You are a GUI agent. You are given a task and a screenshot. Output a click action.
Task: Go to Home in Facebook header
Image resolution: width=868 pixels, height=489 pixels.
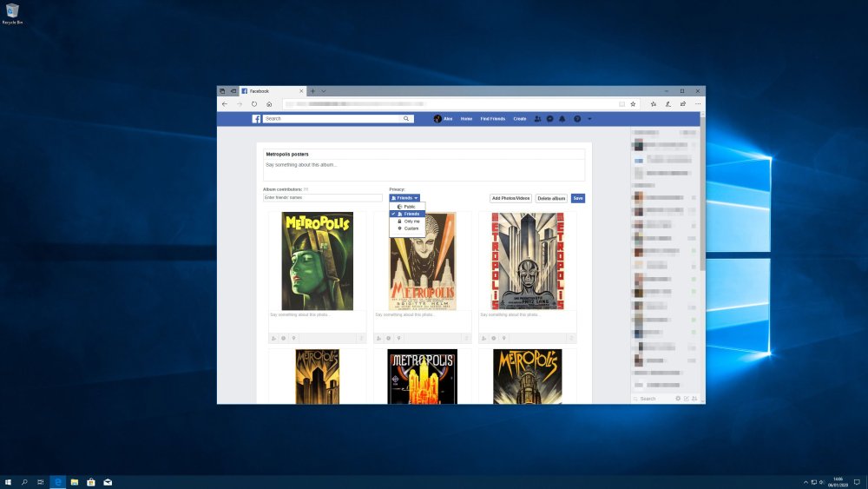[x=466, y=118]
